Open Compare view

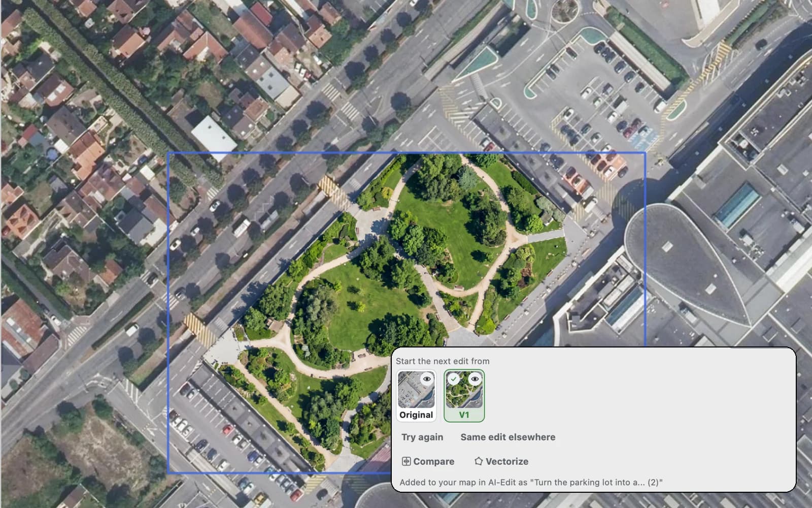(x=428, y=461)
